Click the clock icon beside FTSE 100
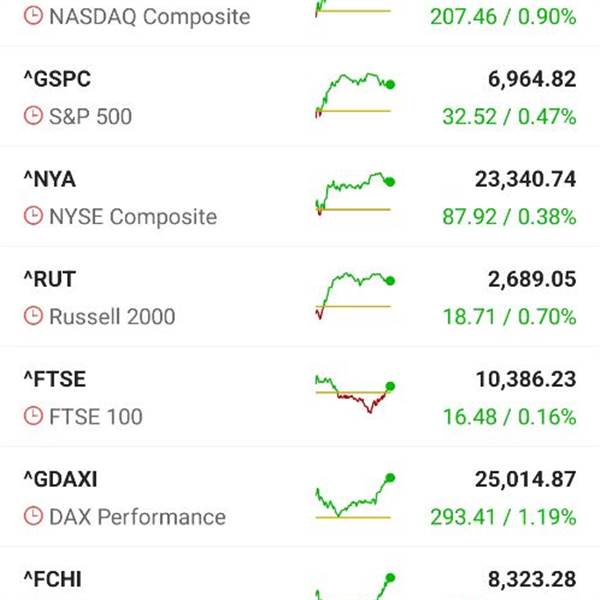This screenshot has width=600, height=600. click(x=33, y=417)
